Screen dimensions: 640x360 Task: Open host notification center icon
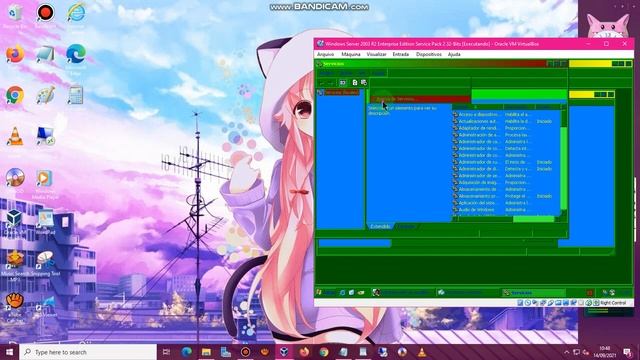[627, 352]
